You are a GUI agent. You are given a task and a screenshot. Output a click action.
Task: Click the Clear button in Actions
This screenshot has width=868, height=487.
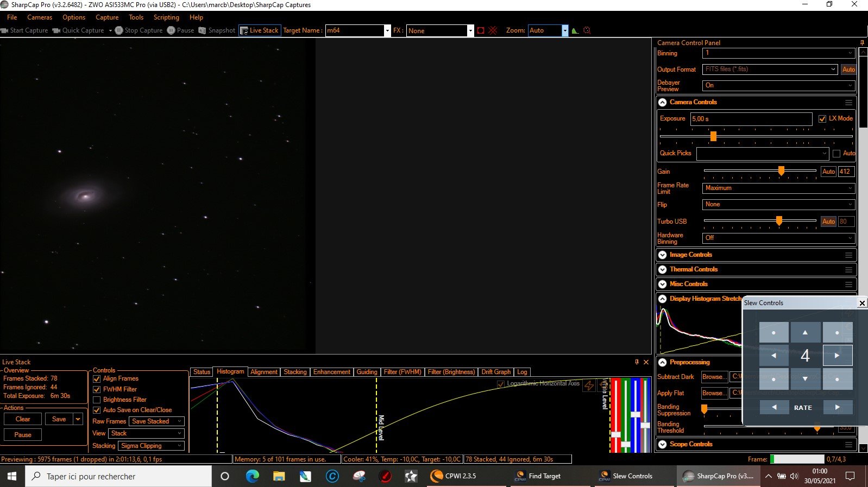(x=23, y=419)
